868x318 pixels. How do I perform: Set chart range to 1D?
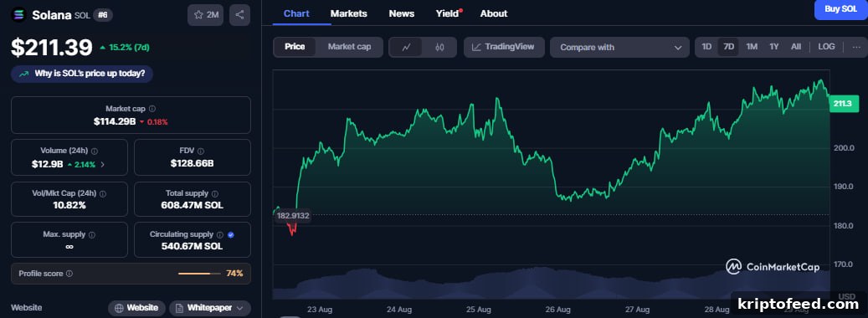[x=706, y=47]
